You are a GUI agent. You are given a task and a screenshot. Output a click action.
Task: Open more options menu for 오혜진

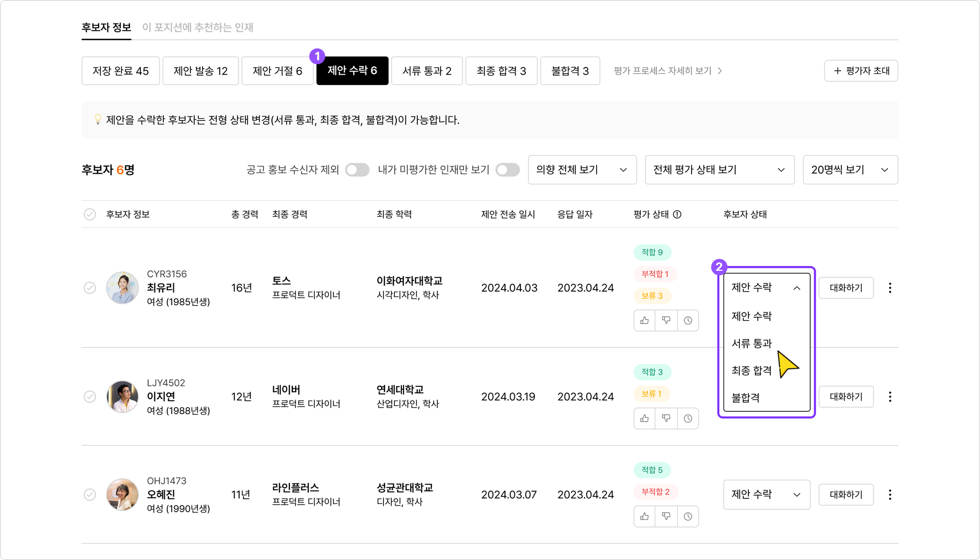[x=890, y=494]
